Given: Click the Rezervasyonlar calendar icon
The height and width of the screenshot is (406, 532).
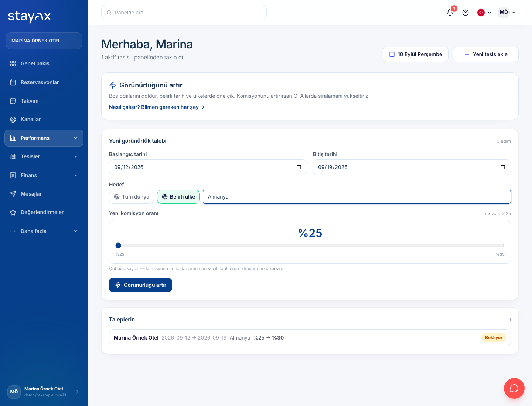Looking at the screenshot, I should pos(13,82).
